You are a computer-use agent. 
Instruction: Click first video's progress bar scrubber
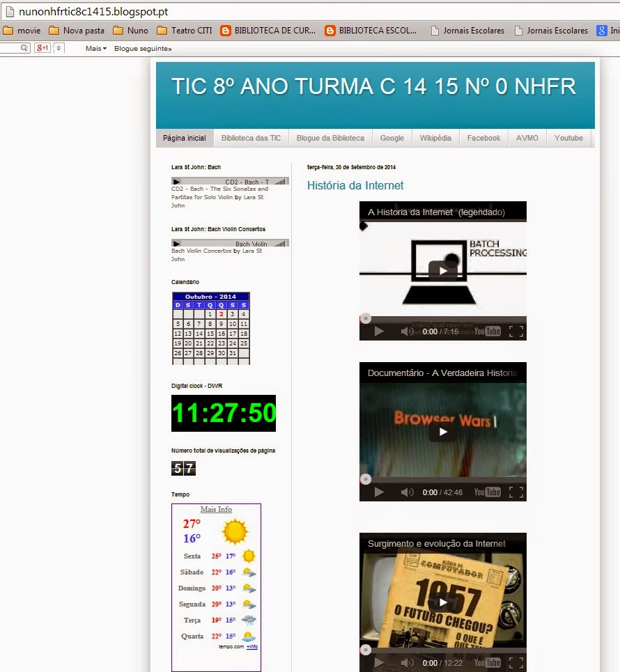(x=365, y=318)
